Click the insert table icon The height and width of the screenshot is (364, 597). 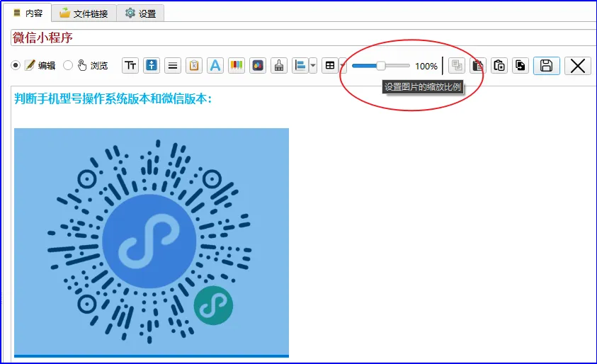coord(330,65)
